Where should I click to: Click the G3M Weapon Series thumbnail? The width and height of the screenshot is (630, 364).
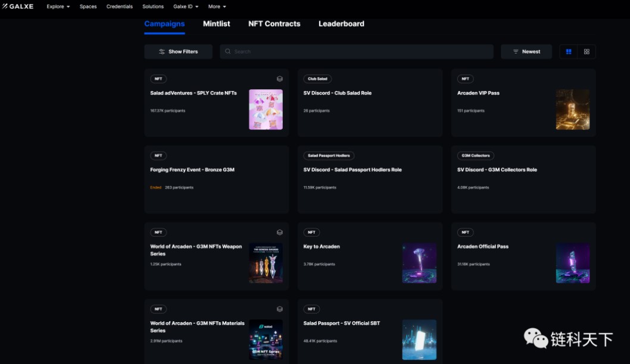click(x=266, y=263)
